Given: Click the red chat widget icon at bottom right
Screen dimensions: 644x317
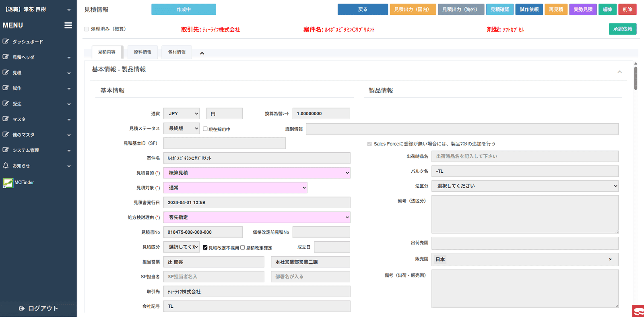Looking at the screenshot, I should coord(638,311).
